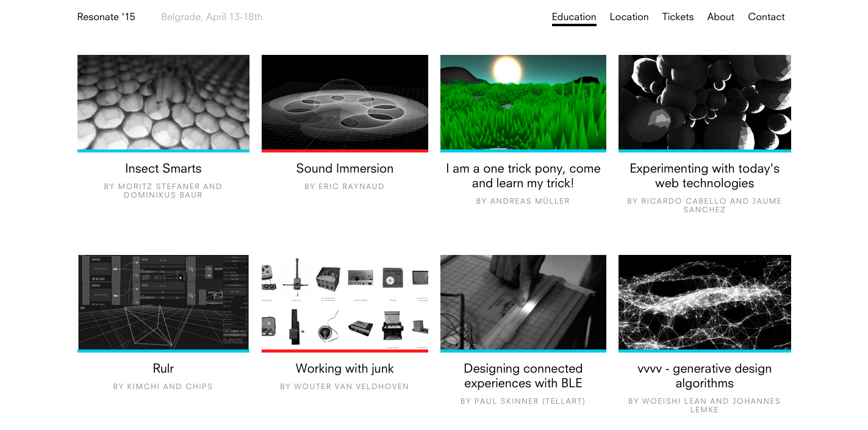Go to the Tickets page
Image resolution: width=868 pixels, height=430 pixels.
678,17
